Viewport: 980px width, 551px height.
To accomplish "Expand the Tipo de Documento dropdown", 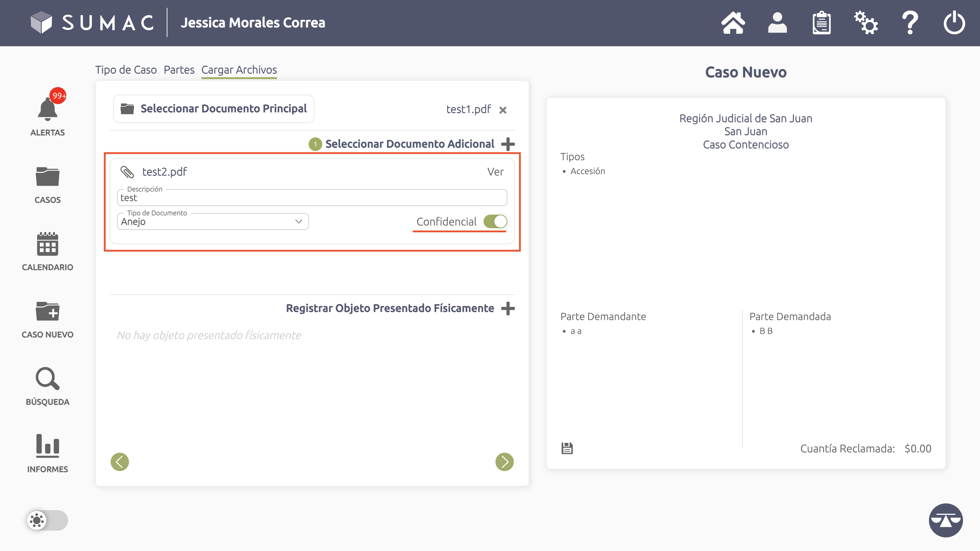I will tap(213, 222).
